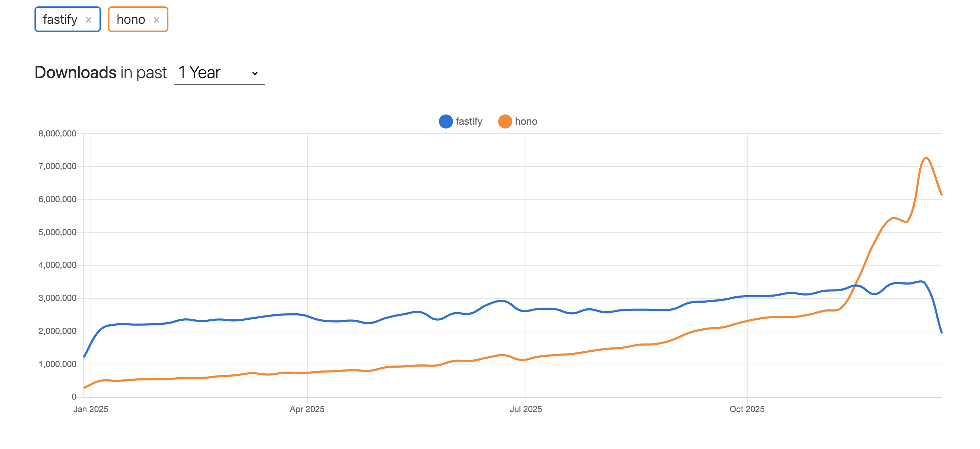Remove the hono package with its x icon
Image resolution: width=980 pixels, height=449 pixels.
[x=156, y=20]
